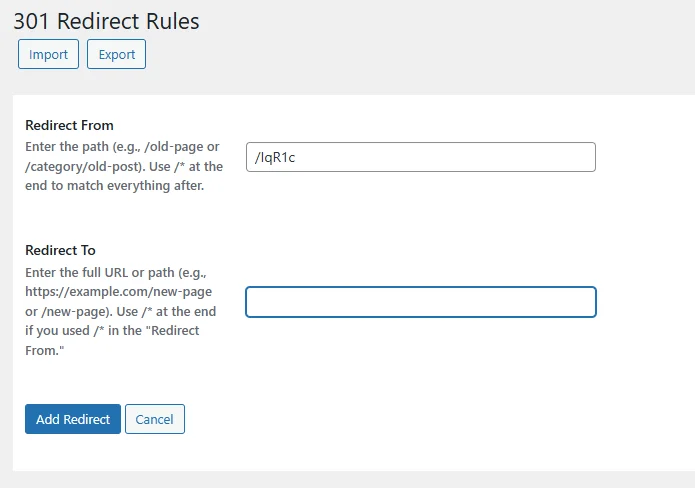Focus the empty Redirect To input
Image resolution: width=695 pixels, height=488 pixels.
[420, 302]
